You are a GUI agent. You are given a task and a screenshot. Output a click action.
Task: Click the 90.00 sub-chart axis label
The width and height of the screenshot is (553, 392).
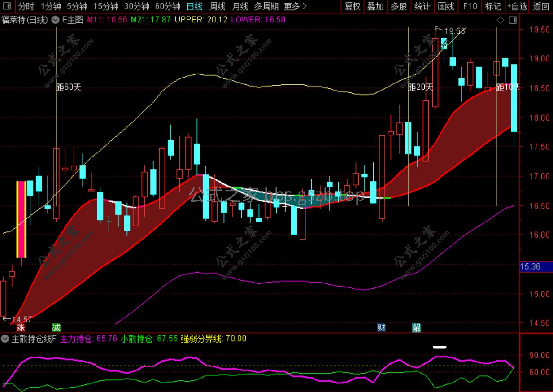point(540,355)
